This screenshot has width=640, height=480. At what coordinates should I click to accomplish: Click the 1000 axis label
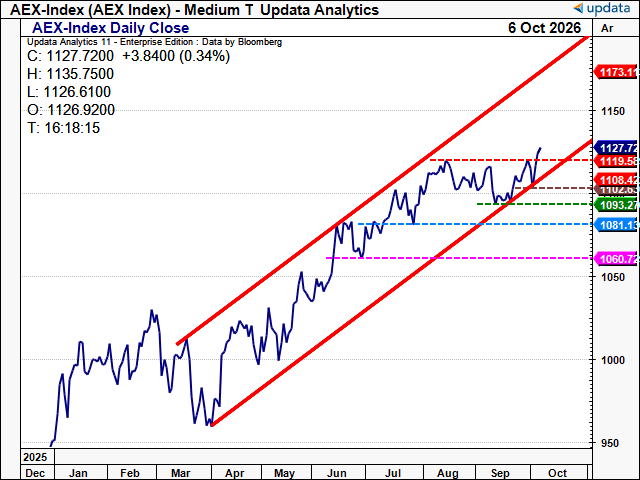(x=613, y=360)
